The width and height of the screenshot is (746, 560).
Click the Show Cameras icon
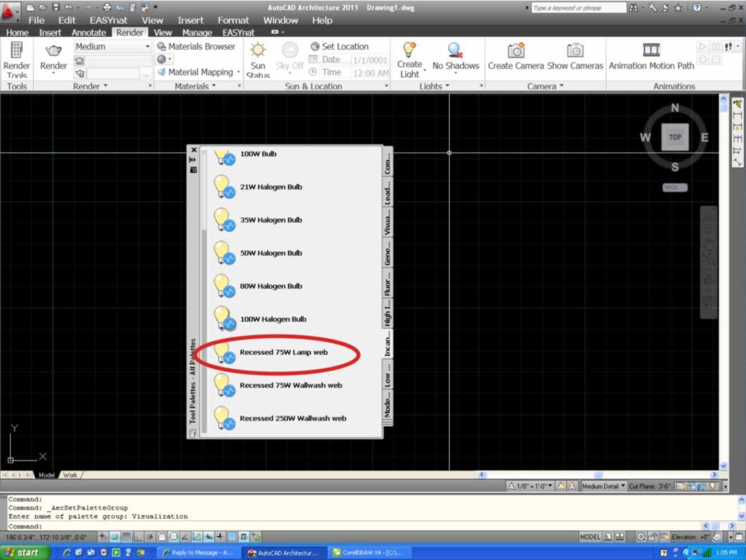click(x=575, y=50)
